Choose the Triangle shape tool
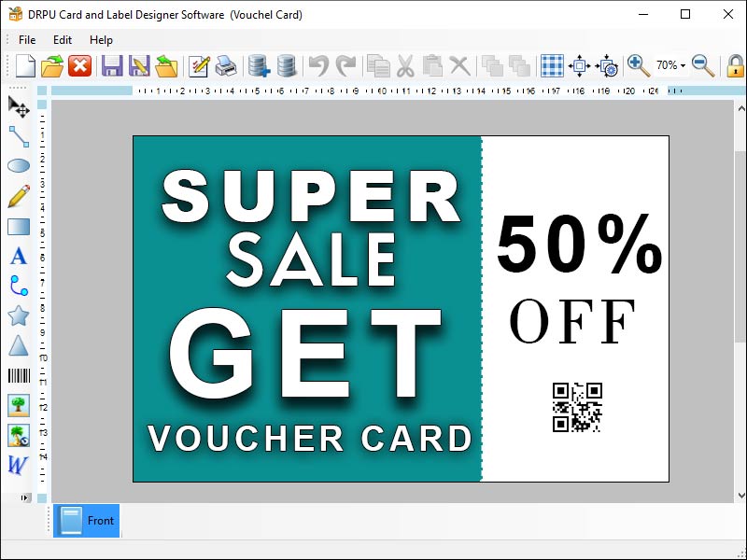 pos(19,345)
